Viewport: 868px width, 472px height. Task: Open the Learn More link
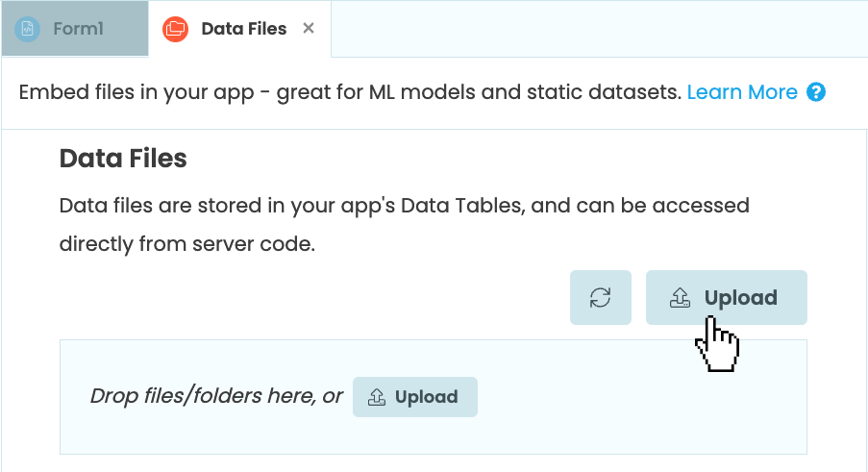tap(742, 92)
